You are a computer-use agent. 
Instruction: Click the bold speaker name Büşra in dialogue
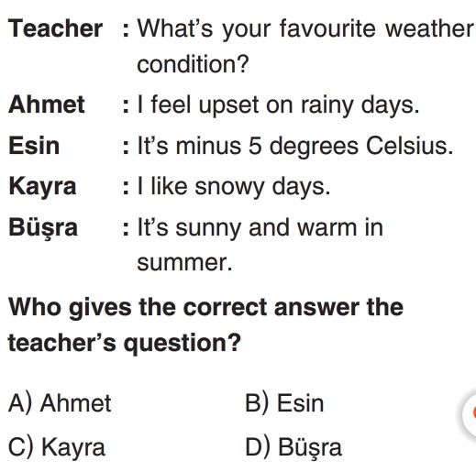[x=43, y=228]
